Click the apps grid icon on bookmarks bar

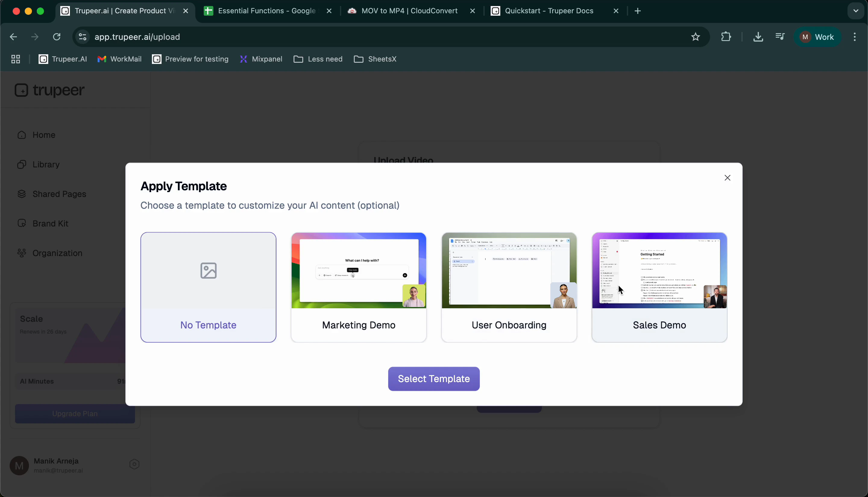click(x=15, y=59)
